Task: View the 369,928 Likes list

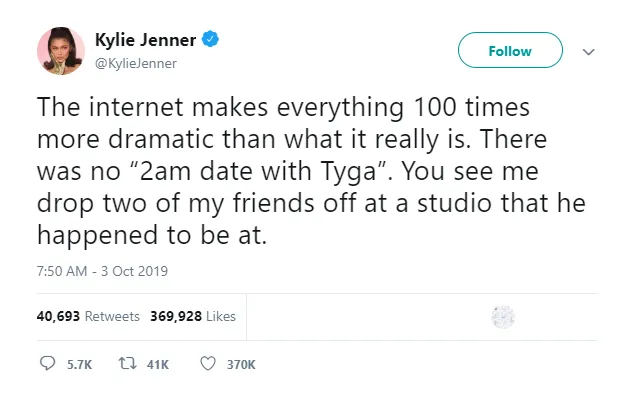Action: coord(193,316)
